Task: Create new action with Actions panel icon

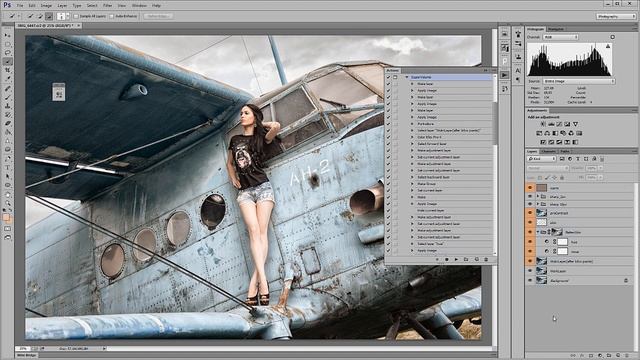Action: coord(476,259)
